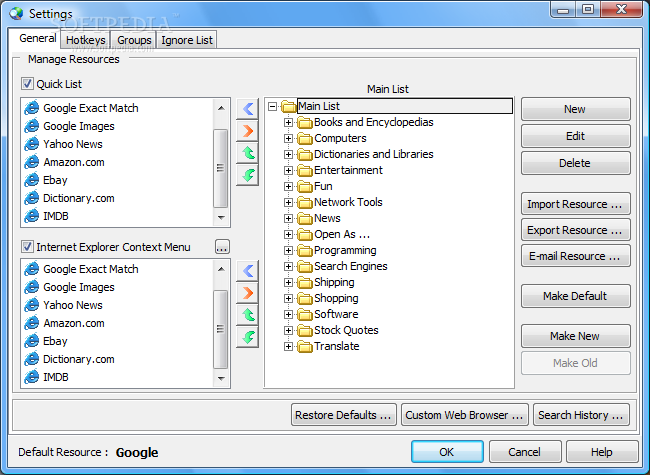
Task: Click the IE icon of Amazon.com in Quick List
Action: (32, 162)
